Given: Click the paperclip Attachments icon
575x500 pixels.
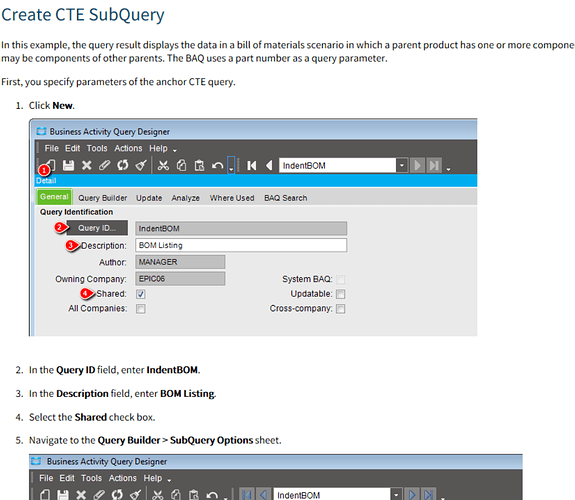Looking at the screenshot, I should pos(105,165).
